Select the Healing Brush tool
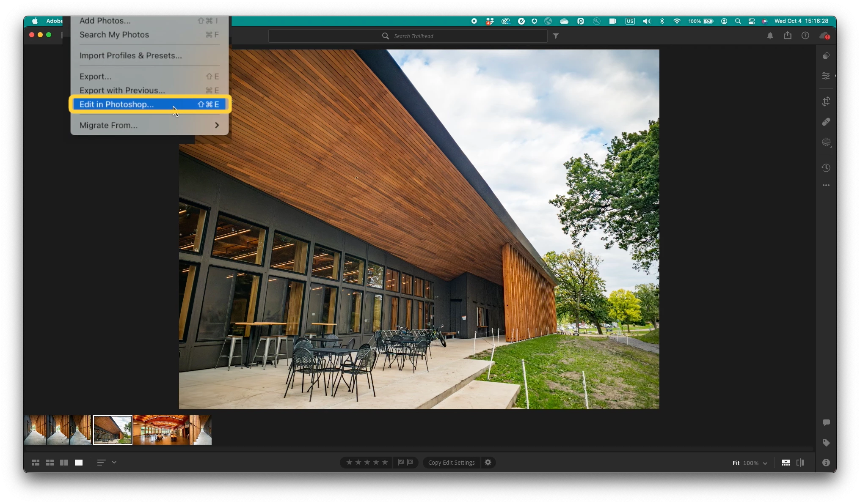The width and height of the screenshot is (860, 504). 826,122
